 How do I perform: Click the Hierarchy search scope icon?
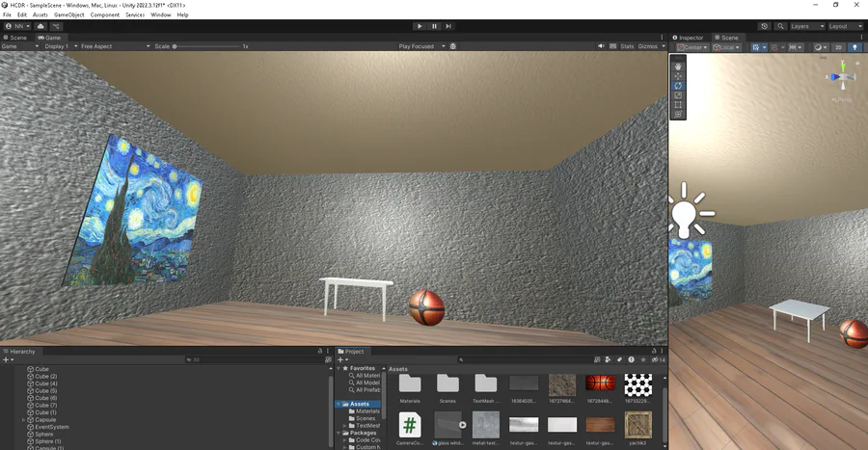[328, 359]
